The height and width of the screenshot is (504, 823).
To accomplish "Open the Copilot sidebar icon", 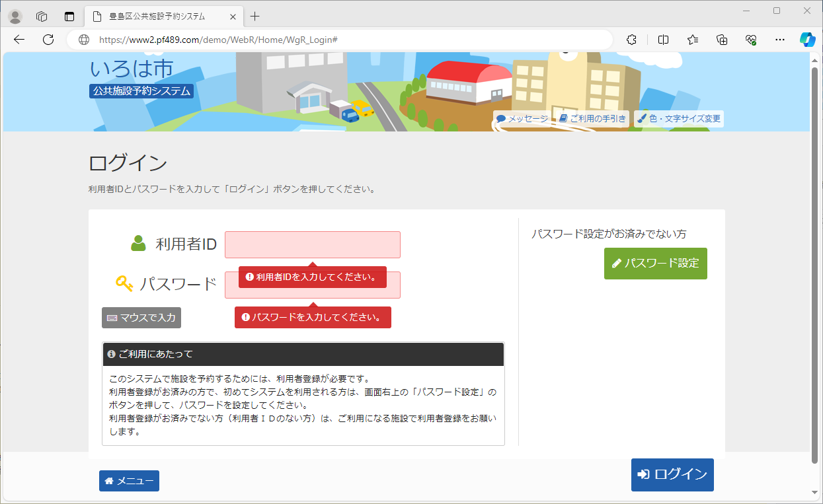I will click(807, 40).
